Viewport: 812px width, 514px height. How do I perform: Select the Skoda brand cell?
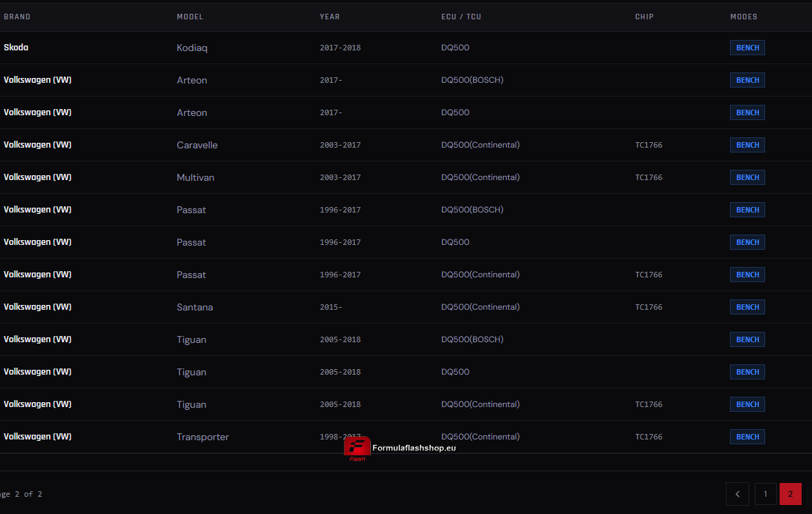(16, 47)
